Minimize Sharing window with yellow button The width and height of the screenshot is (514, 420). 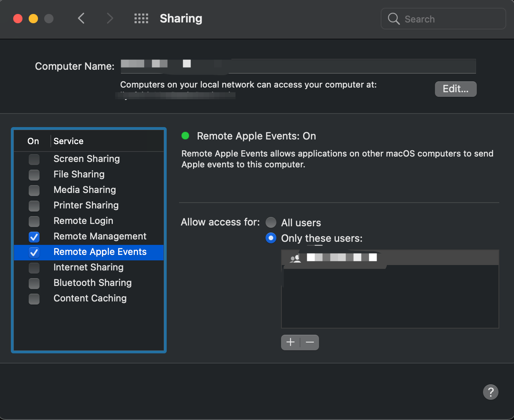[x=33, y=18]
